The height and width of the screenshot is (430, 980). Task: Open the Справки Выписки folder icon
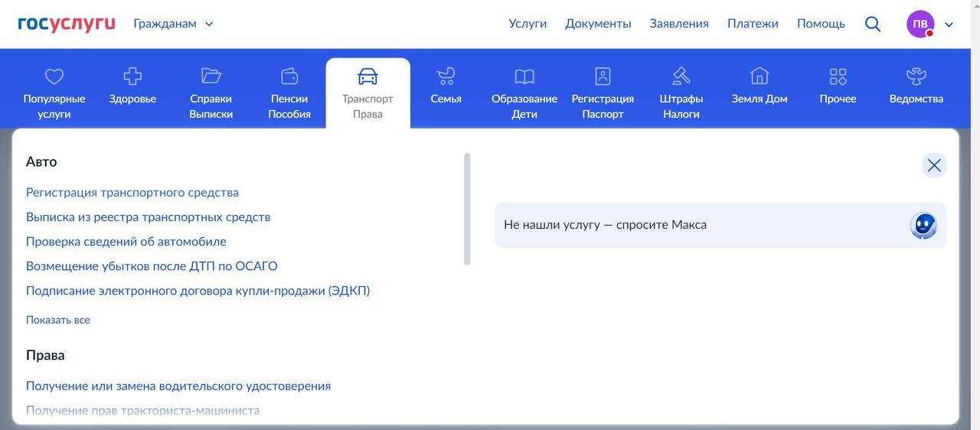click(x=211, y=76)
